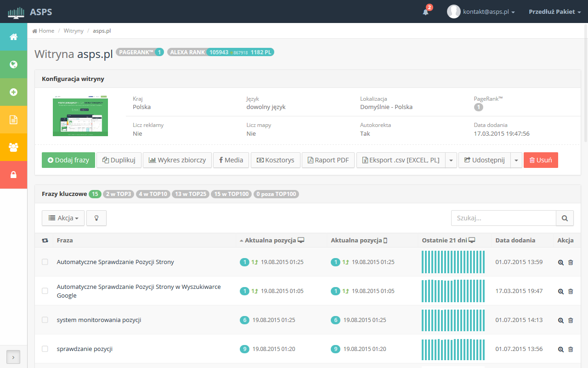588x368 pixels.
Task: Go to Home breadcrumb
Action: click(43, 31)
